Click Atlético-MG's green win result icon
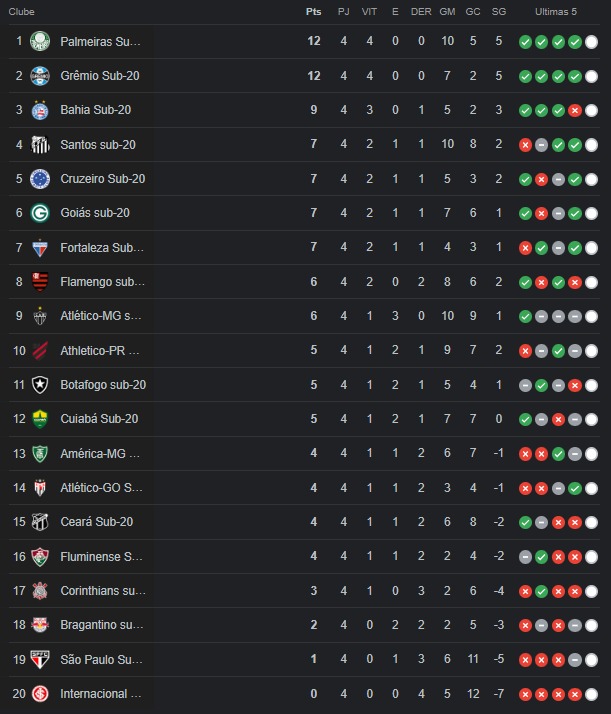The width and height of the screenshot is (611, 714). (525, 316)
